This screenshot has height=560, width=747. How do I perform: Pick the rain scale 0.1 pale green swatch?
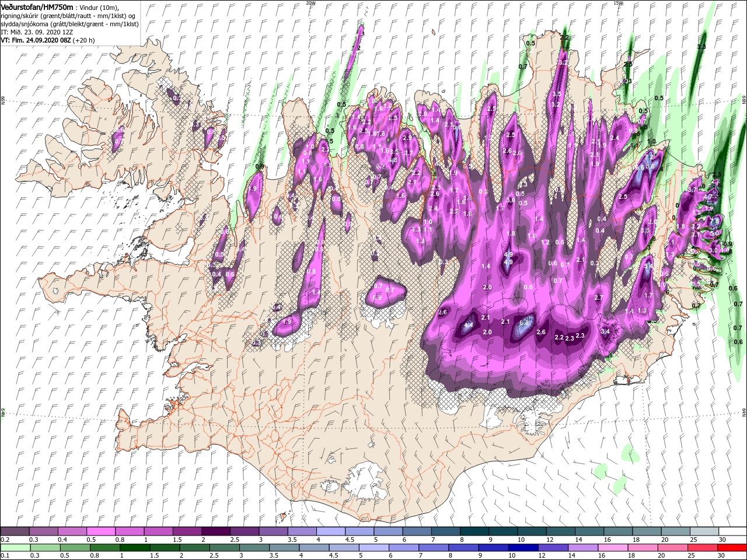coord(15,548)
